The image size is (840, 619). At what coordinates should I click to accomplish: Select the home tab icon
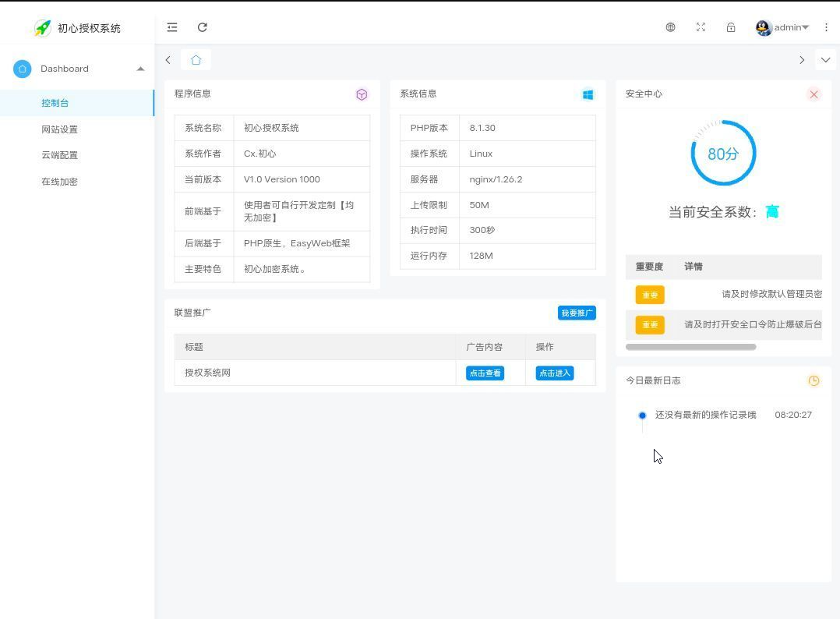click(196, 60)
